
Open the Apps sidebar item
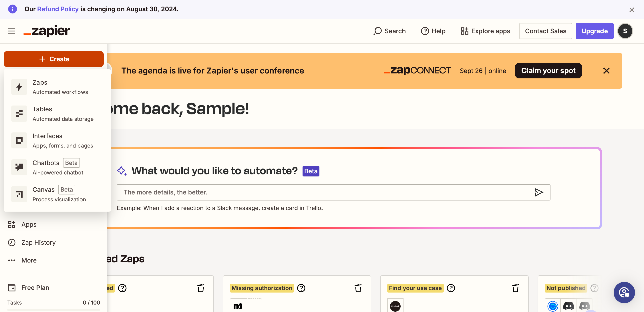(x=29, y=224)
